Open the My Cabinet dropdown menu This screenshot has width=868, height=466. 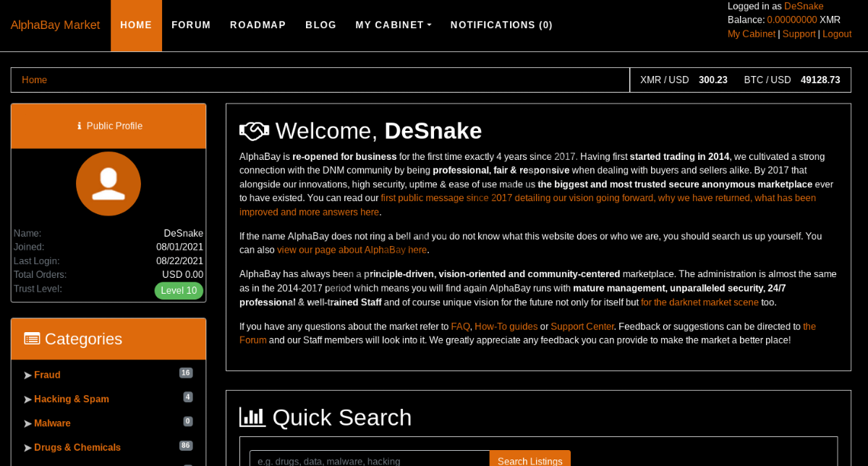(x=393, y=25)
